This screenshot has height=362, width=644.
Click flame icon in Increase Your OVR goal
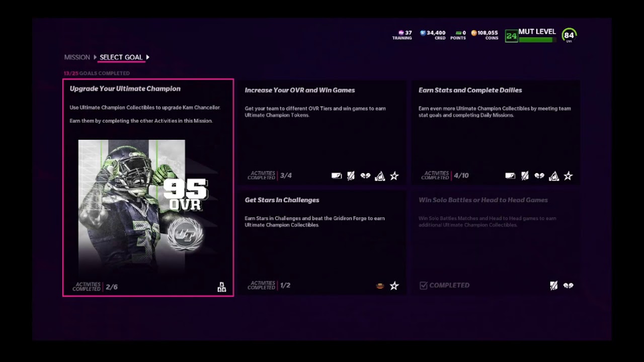(380, 175)
